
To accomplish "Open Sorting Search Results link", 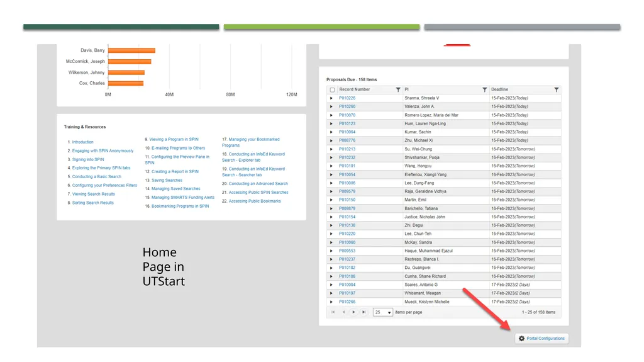I will coord(93,202).
